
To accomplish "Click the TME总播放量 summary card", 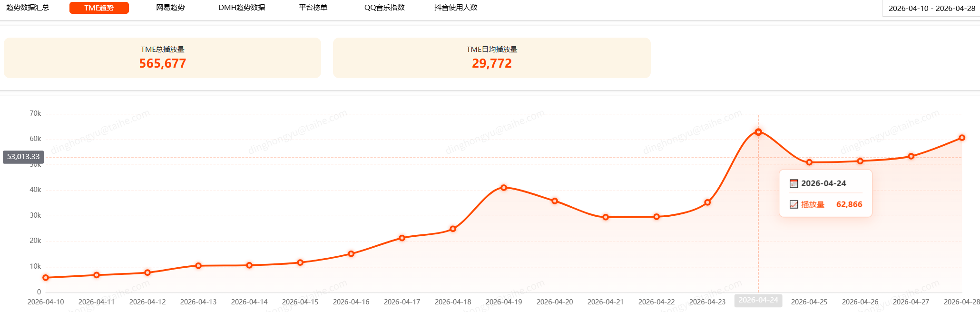I will tap(162, 58).
